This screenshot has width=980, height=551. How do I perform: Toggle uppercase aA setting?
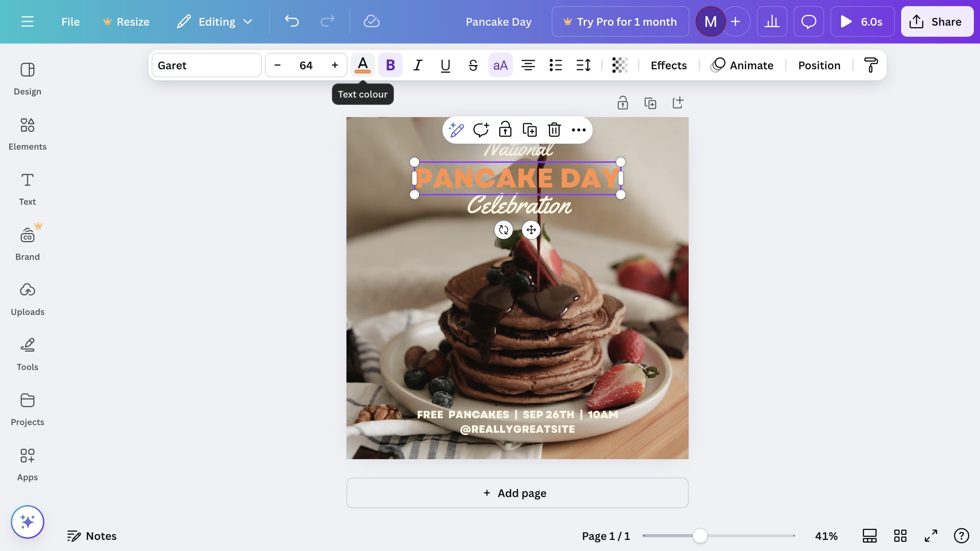[500, 65]
